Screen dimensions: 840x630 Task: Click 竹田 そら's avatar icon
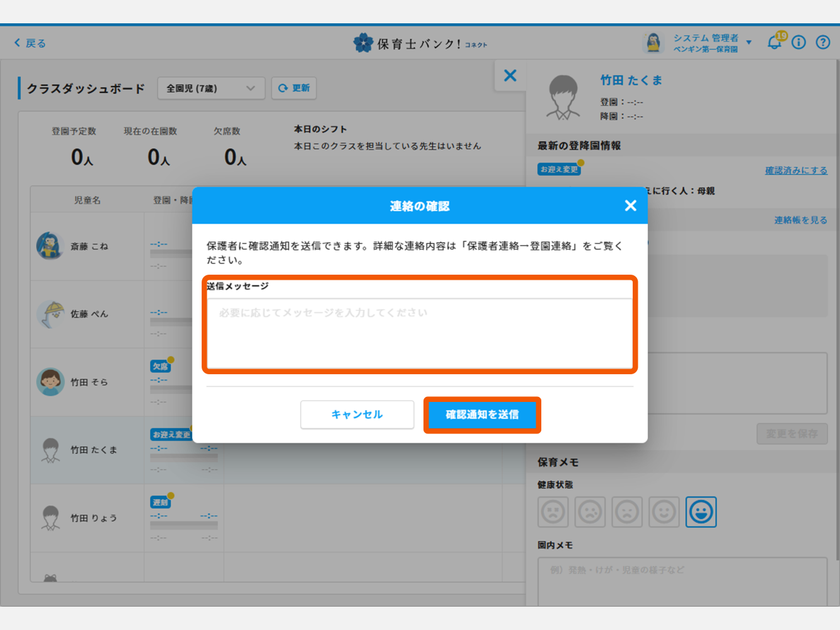[x=50, y=382]
